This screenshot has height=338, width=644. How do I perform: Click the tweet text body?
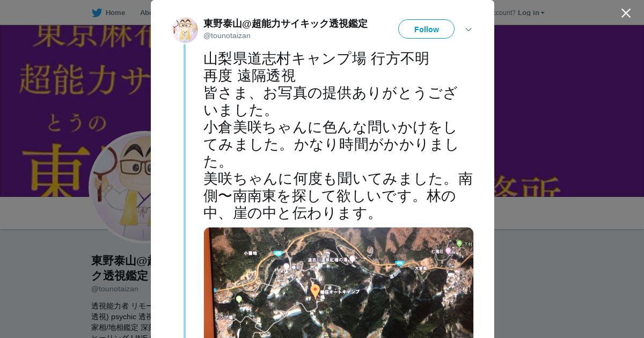[x=338, y=136]
